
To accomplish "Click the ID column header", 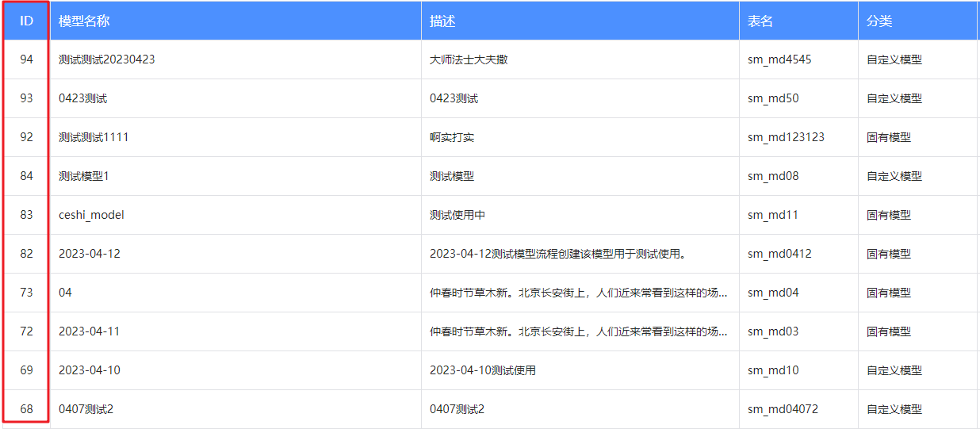I will 26,21.
